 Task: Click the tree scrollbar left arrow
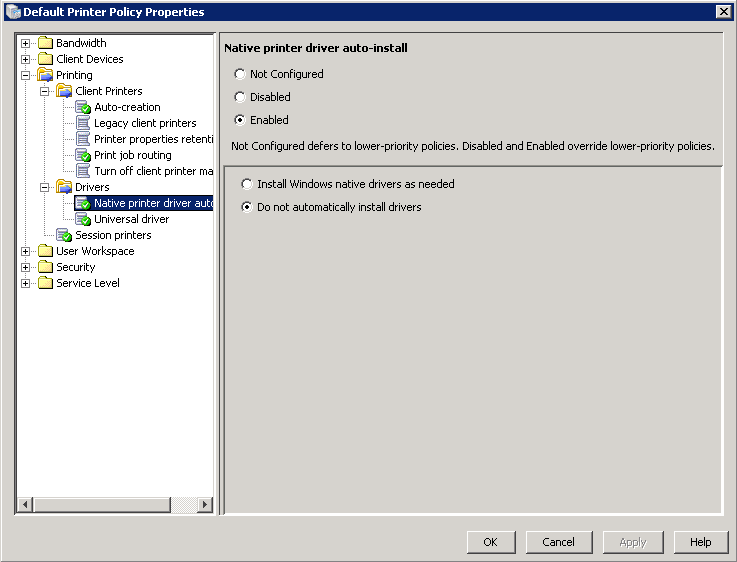coord(25,505)
